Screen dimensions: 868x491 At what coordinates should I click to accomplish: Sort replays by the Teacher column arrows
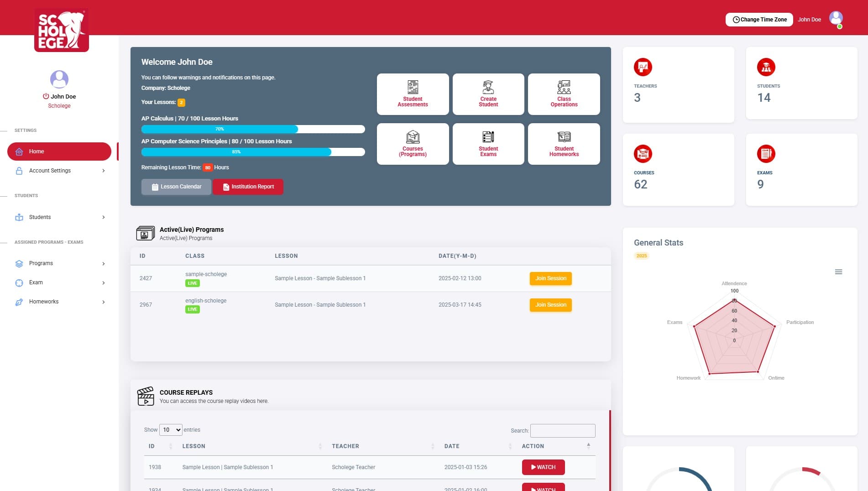point(433,446)
